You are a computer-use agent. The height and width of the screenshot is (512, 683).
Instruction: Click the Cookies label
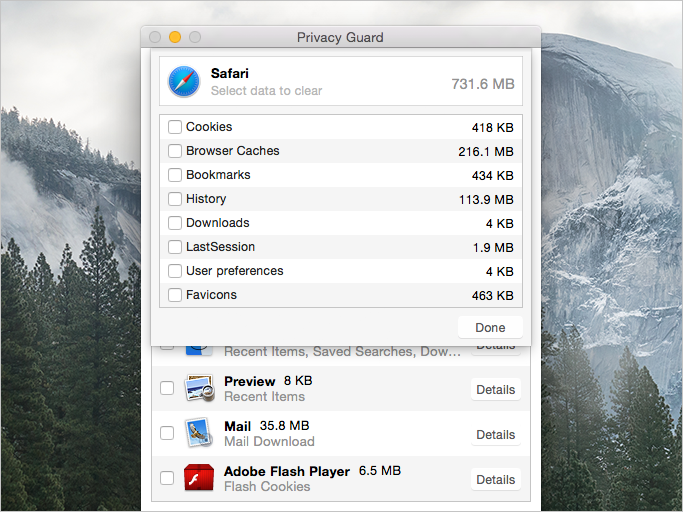click(x=209, y=127)
